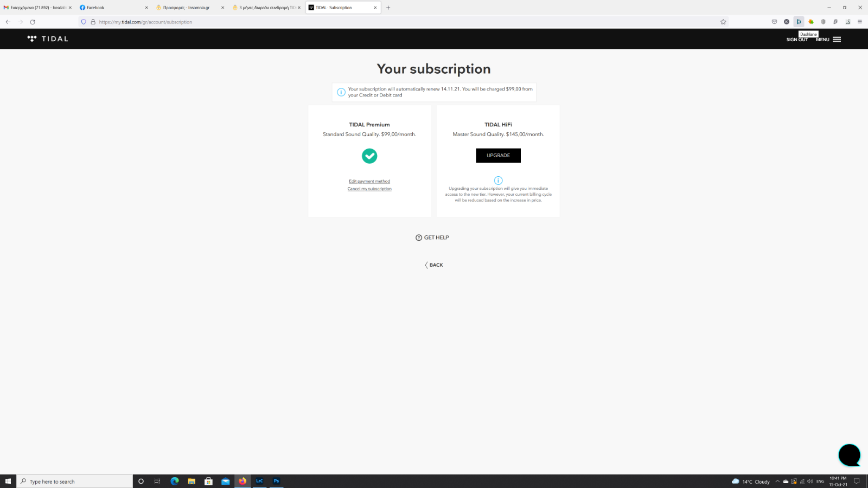
Task: Click the taskbar search box
Action: (x=75, y=481)
